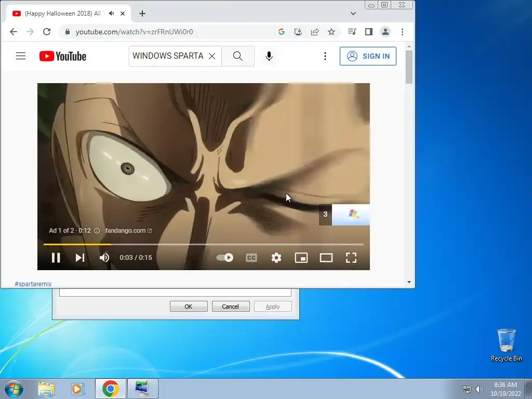Click OK in the background dialog
Image resolution: width=532 pixels, height=399 pixels.
point(189,307)
